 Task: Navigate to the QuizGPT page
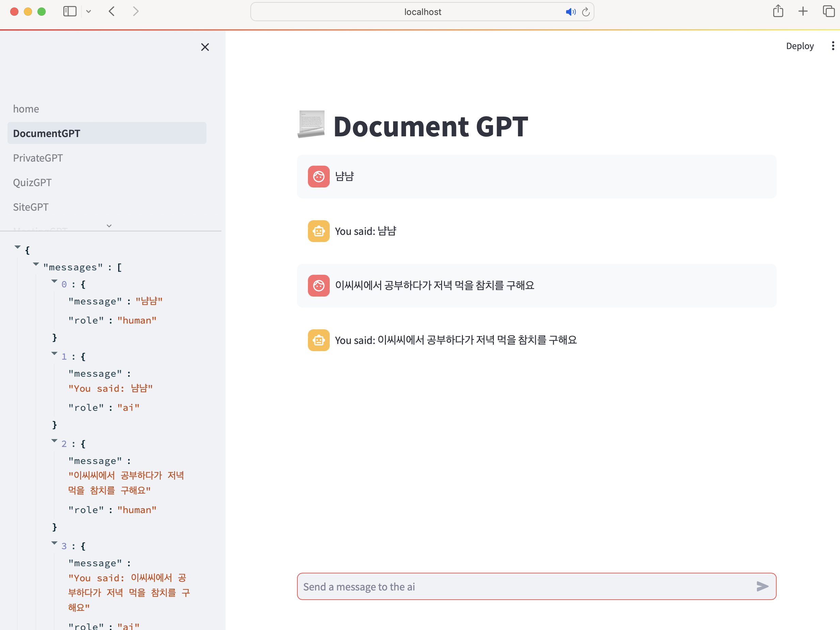[x=32, y=183]
